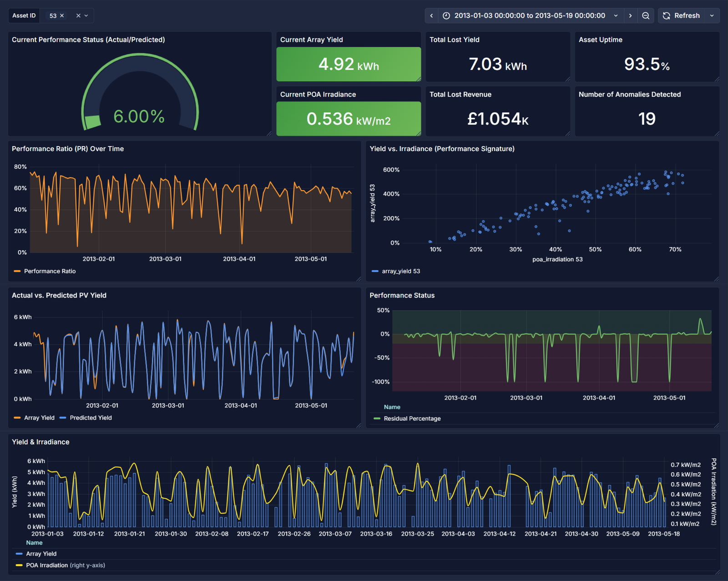728x581 pixels.
Task: Expand the Asset ID dropdown chevron
Action: 86,15
